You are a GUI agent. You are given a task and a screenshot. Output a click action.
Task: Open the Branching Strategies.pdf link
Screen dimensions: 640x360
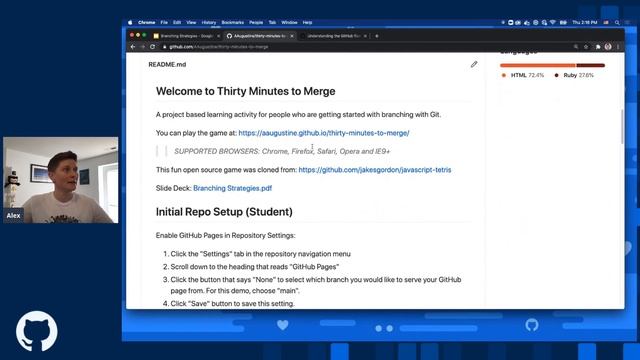coord(232,188)
